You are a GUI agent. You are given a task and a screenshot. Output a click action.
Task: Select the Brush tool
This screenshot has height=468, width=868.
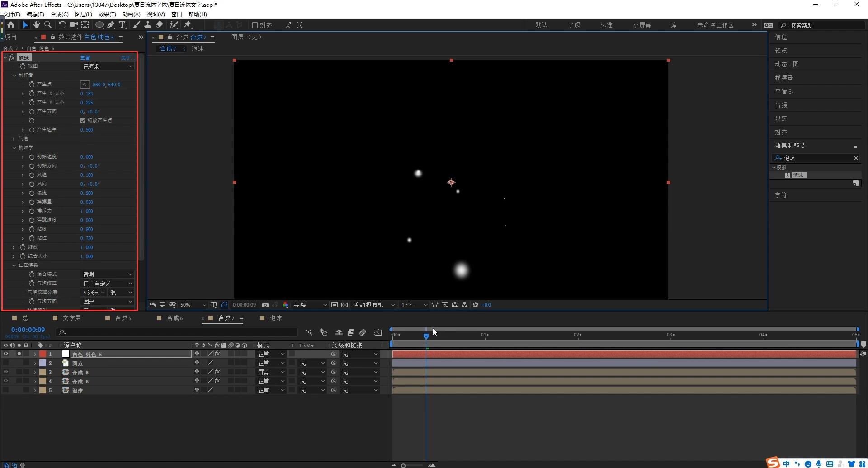click(137, 25)
